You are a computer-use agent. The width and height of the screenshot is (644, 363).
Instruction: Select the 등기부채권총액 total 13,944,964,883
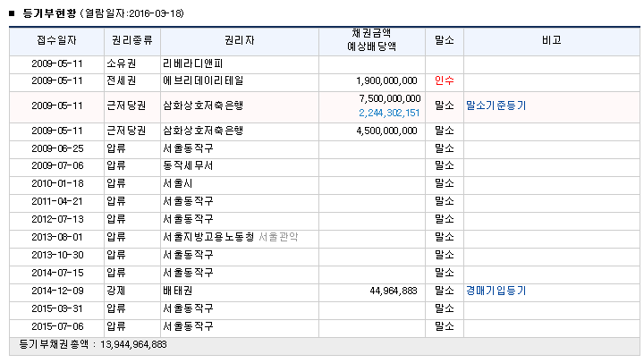[133, 344]
